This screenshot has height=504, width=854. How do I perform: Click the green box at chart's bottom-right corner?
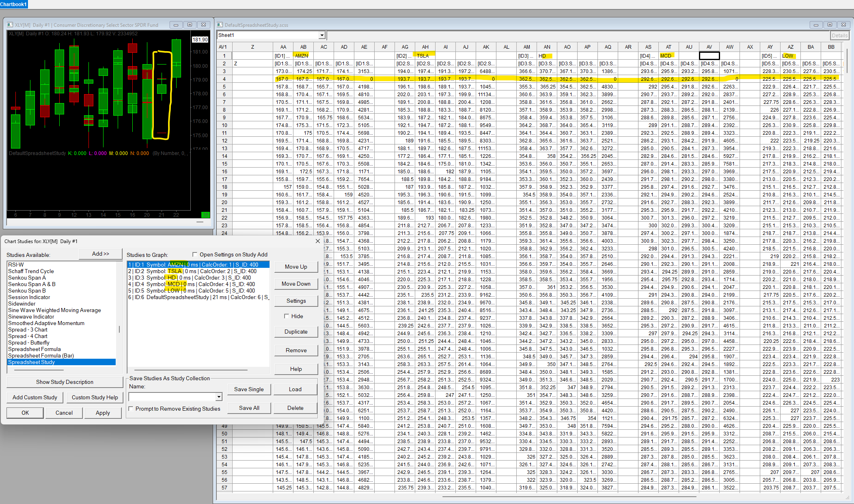[x=205, y=215]
